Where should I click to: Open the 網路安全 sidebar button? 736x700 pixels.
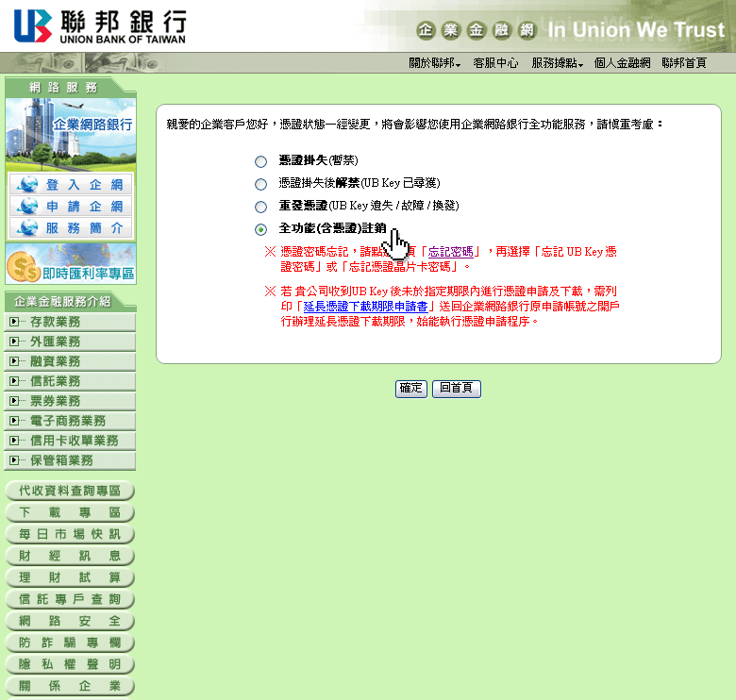70,621
